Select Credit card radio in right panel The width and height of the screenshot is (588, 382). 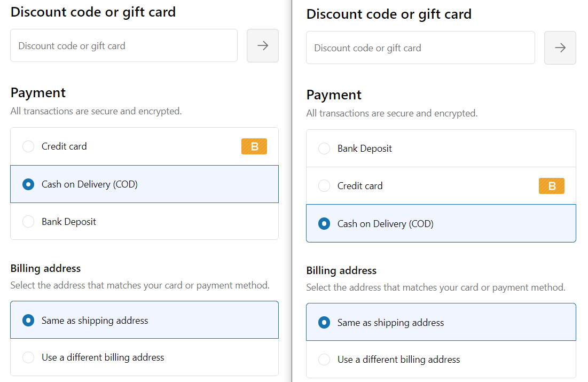click(324, 186)
